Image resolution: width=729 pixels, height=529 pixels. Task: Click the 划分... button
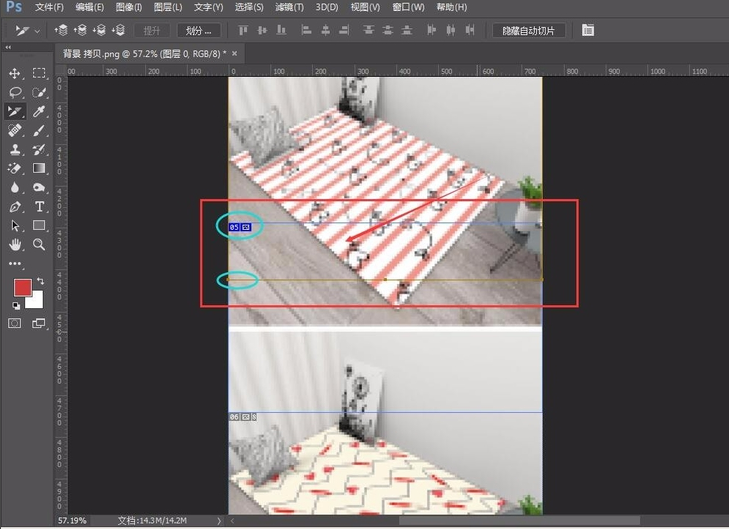point(199,31)
